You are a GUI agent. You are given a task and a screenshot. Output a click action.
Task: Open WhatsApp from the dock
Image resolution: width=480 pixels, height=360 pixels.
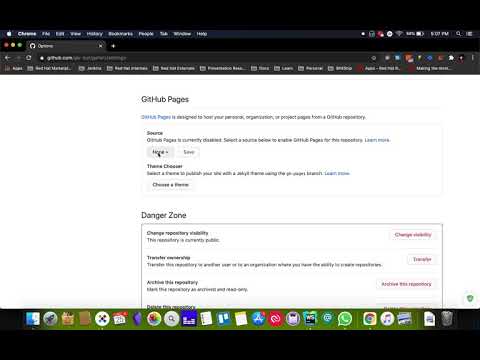pyautogui.click(x=345, y=319)
